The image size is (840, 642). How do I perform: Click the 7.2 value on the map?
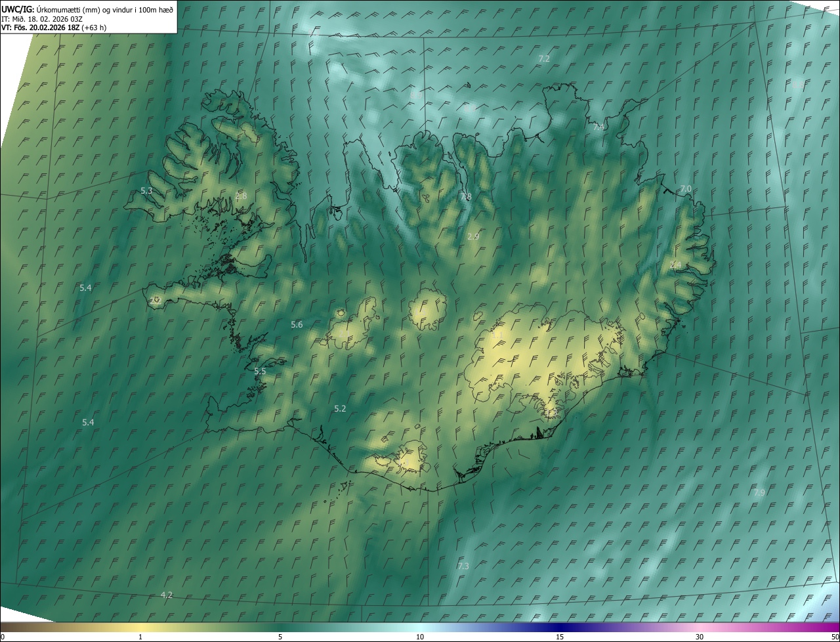point(543,58)
